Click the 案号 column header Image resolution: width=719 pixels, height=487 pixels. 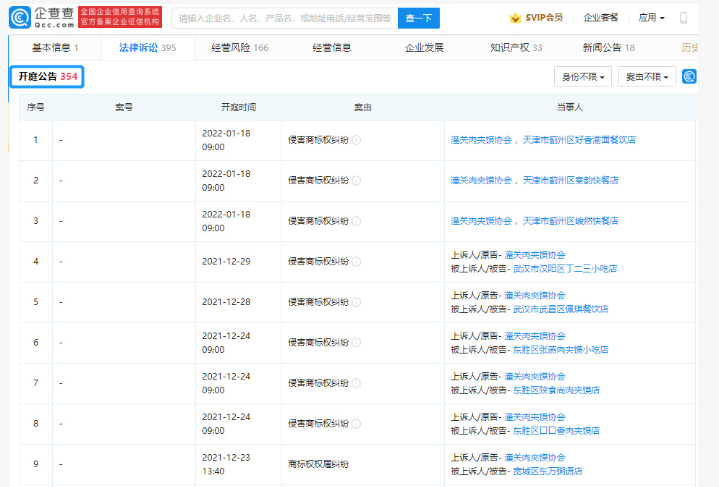[124, 107]
